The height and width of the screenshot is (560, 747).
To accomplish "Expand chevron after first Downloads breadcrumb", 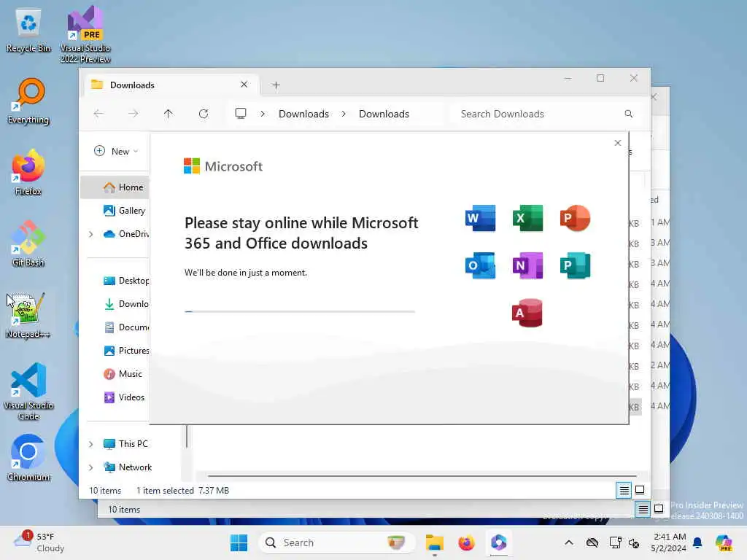I will point(344,114).
